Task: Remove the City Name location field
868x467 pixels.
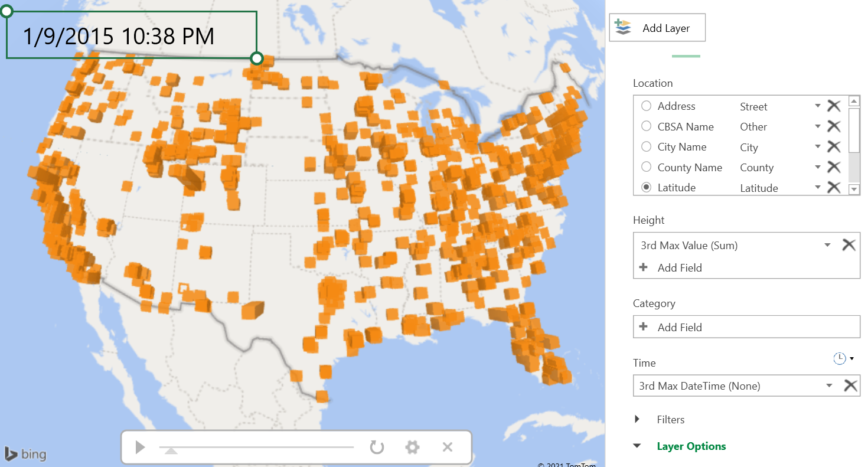Action: pyautogui.click(x=834, y=147)
